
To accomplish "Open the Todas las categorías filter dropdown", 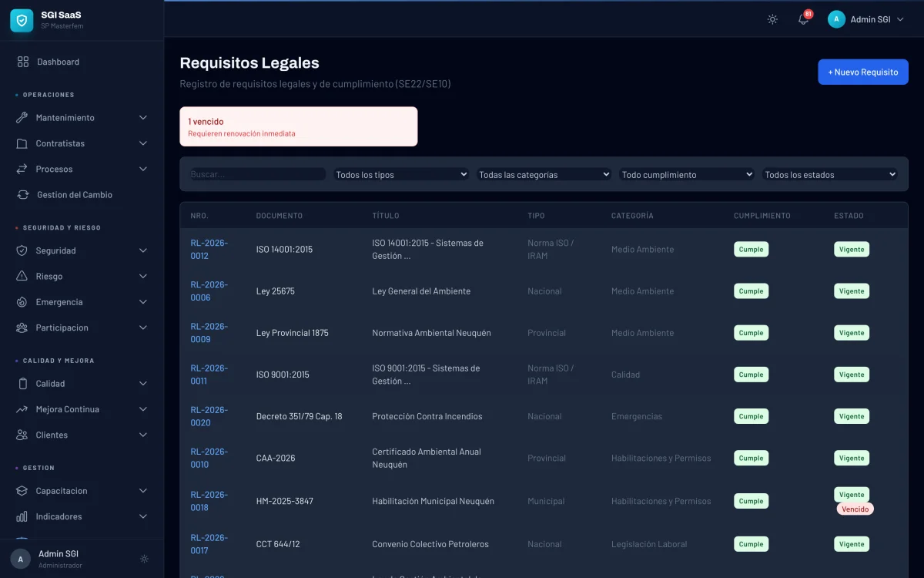I will point(544,175).
